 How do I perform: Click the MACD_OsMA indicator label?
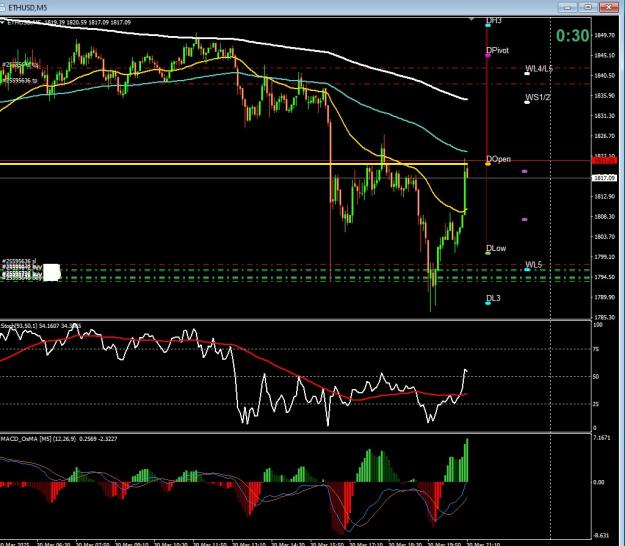point(59,439)
